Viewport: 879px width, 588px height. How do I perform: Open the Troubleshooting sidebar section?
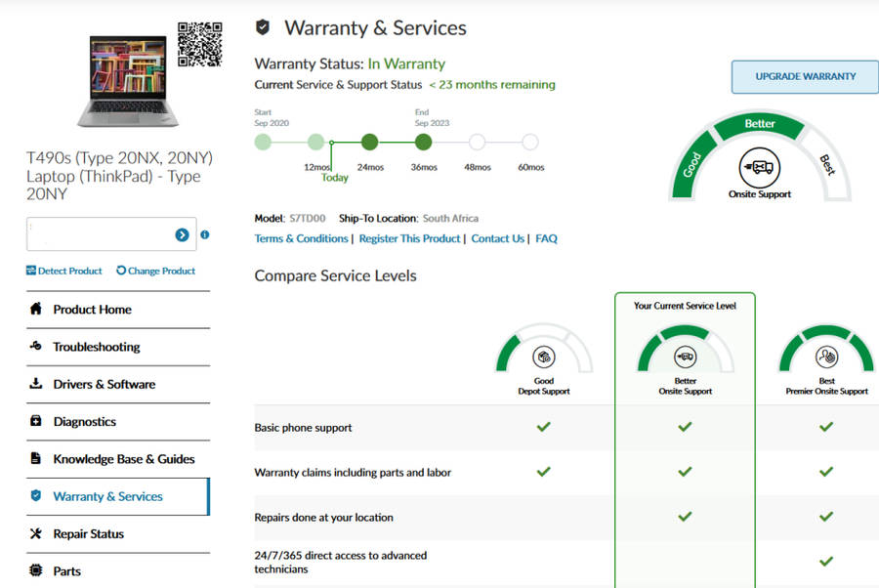96,347
